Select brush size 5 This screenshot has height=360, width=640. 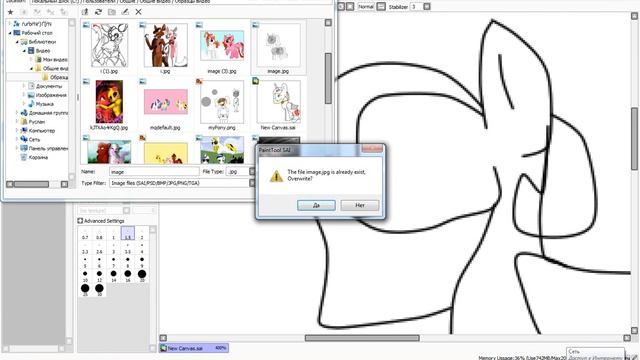click(85, 262)
